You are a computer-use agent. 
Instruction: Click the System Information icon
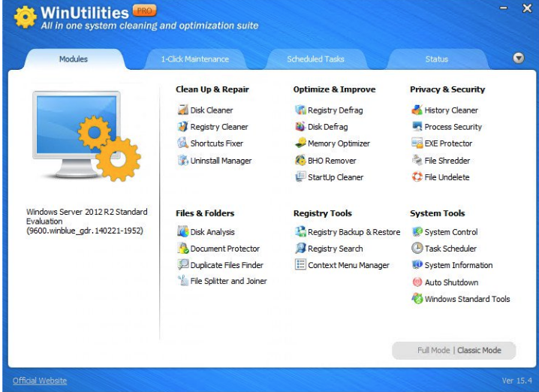coord(417,265)
